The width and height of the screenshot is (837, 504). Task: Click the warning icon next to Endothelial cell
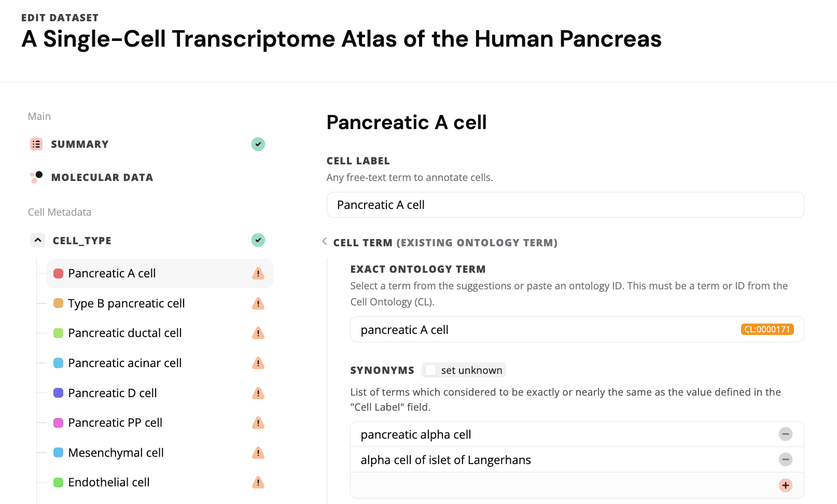click(258, 482)
